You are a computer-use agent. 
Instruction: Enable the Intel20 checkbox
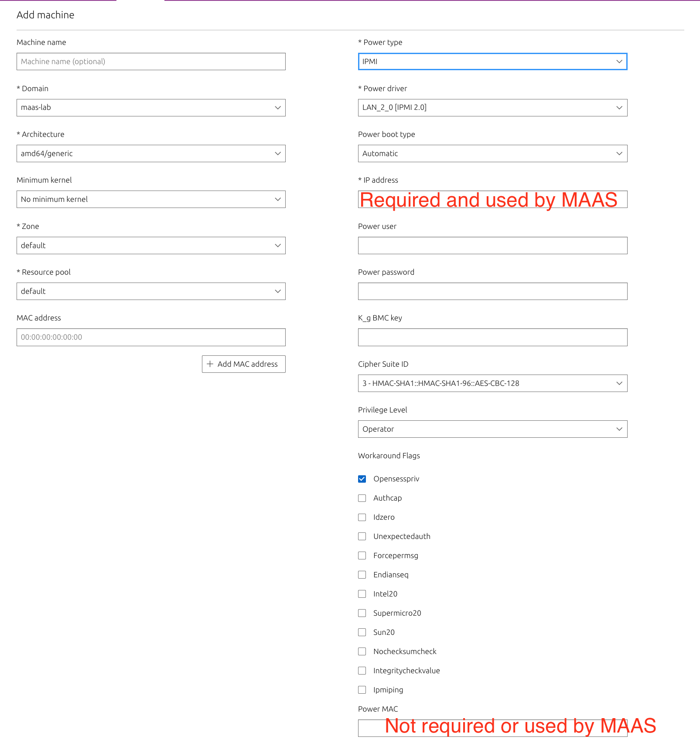[362, 594]
